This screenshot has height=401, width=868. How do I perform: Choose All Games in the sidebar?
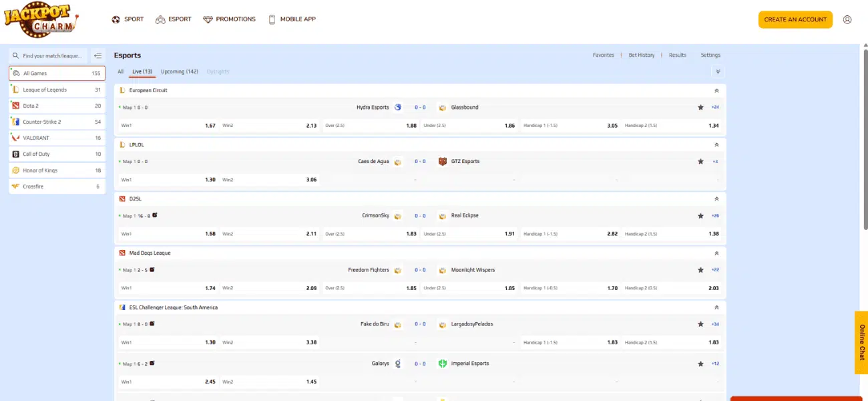click(x=57, y=74)
